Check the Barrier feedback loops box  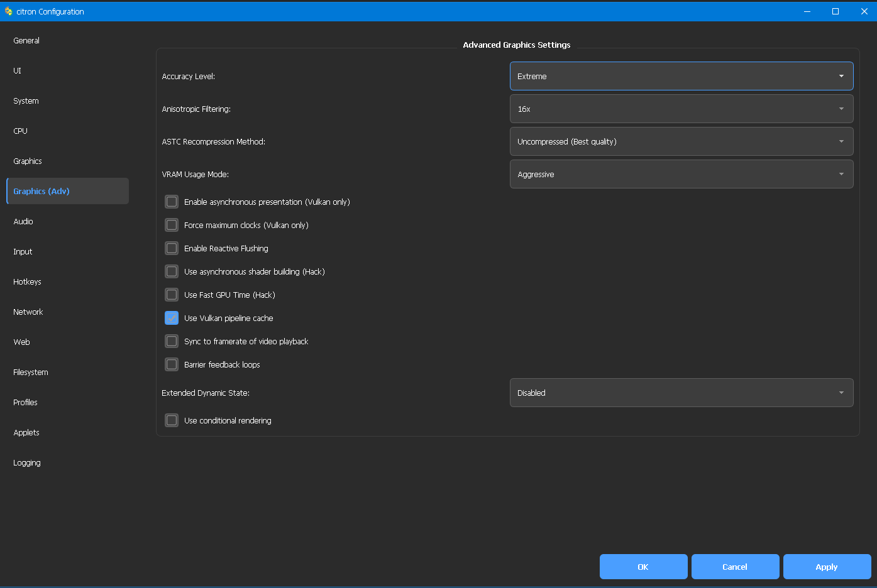tap(172, 364)
